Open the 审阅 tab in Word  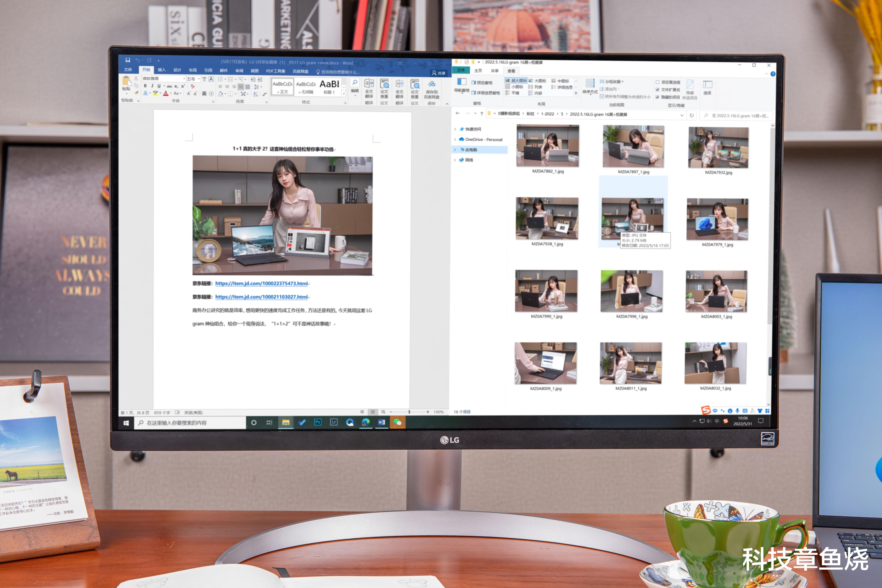click(x=239, y=71)
